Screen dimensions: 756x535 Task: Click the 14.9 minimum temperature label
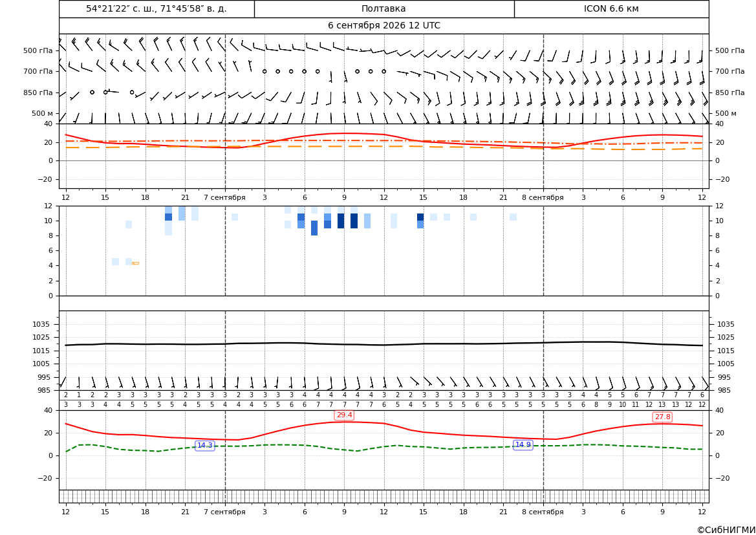(x=523, y=445)
